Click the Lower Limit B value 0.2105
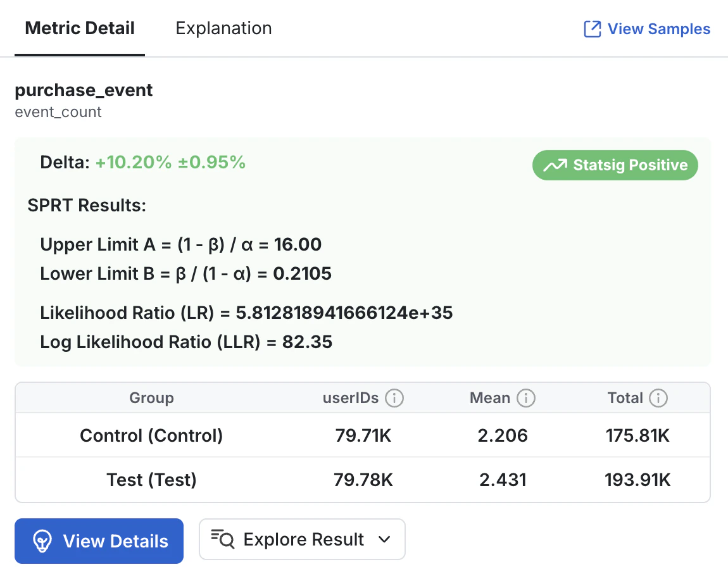This screenshot has height=574, width=728. coord(302,274)
